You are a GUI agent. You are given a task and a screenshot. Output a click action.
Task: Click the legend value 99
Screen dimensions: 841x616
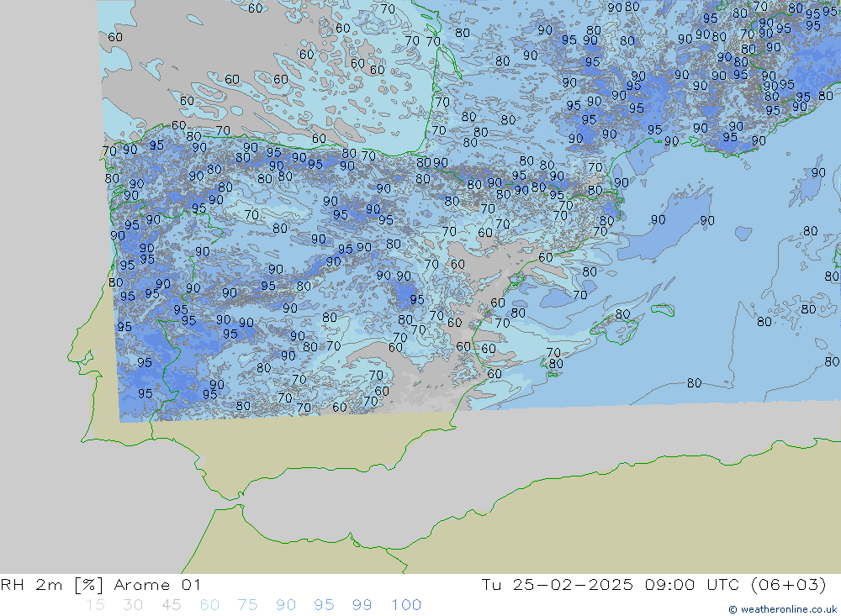click(x=362, y=605)
